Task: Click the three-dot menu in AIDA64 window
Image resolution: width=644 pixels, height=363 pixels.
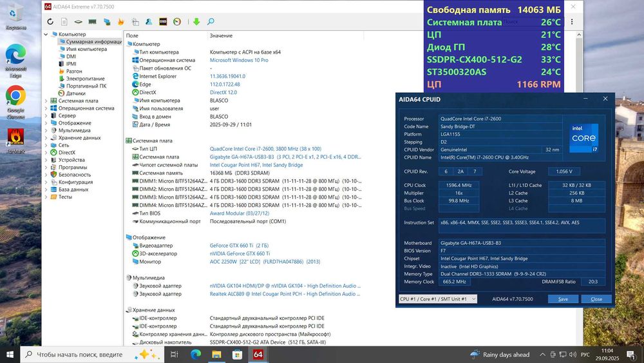Action: 572,22
